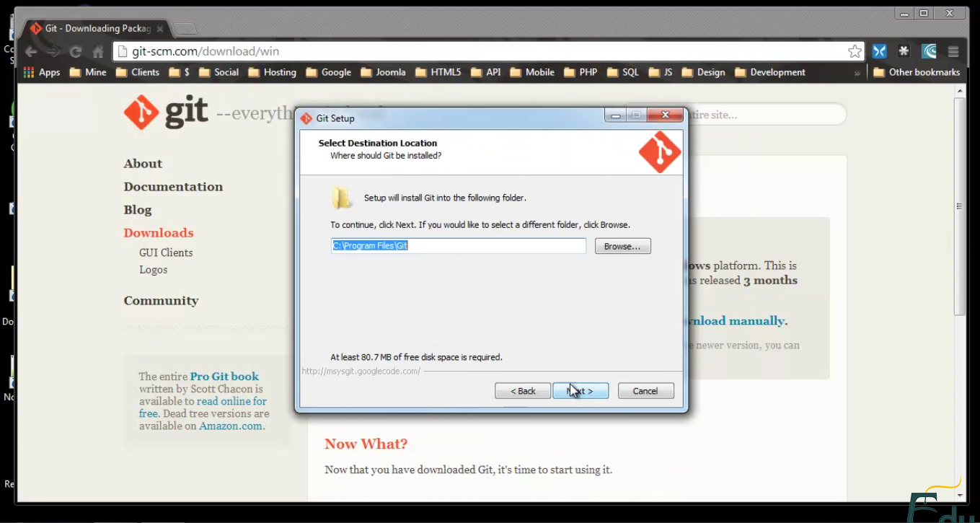The width and height of the screenshot is (980, 523).
Task: Click Next in Git Setup
Action: click(581, 391)
